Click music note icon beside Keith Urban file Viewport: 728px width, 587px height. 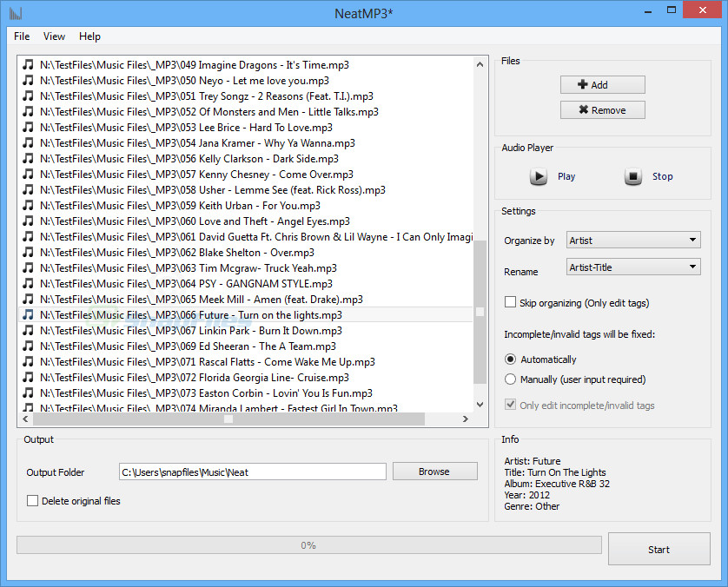tap(29, 205)
